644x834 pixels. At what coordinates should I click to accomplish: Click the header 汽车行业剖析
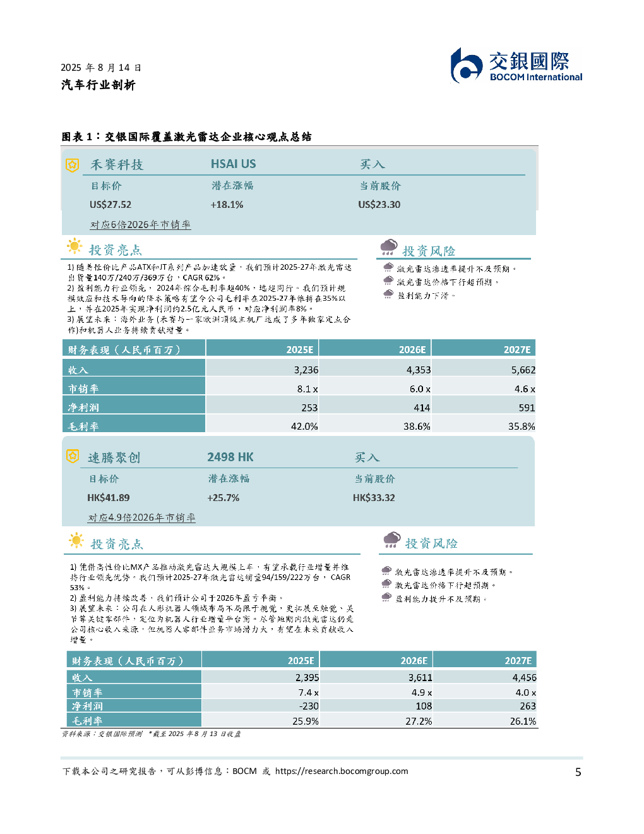(x=98, y=85)
